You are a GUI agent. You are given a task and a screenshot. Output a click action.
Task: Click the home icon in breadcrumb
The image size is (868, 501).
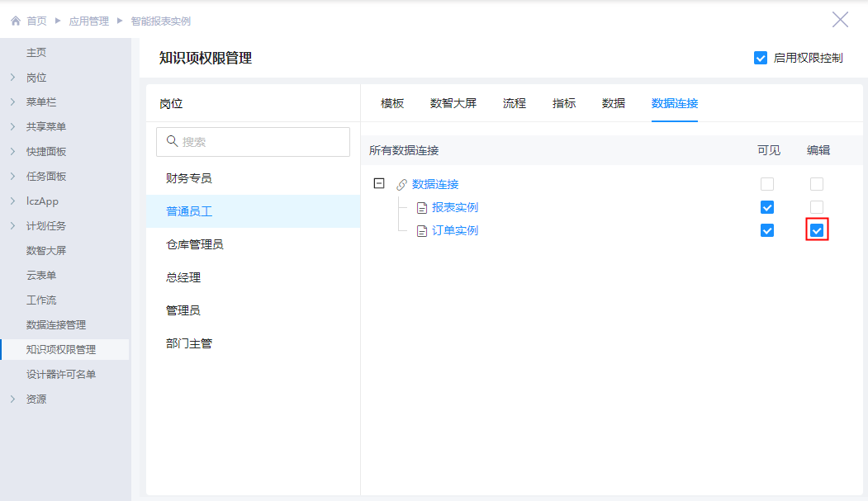click(x=15, y=21)
